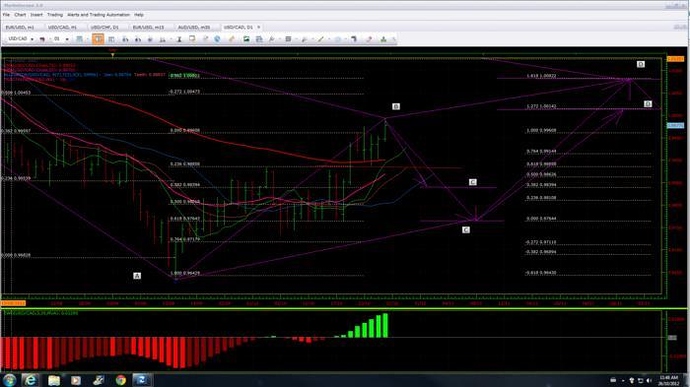Switch to the AUD/USD m30 chart tab

[x=194, y=27]
